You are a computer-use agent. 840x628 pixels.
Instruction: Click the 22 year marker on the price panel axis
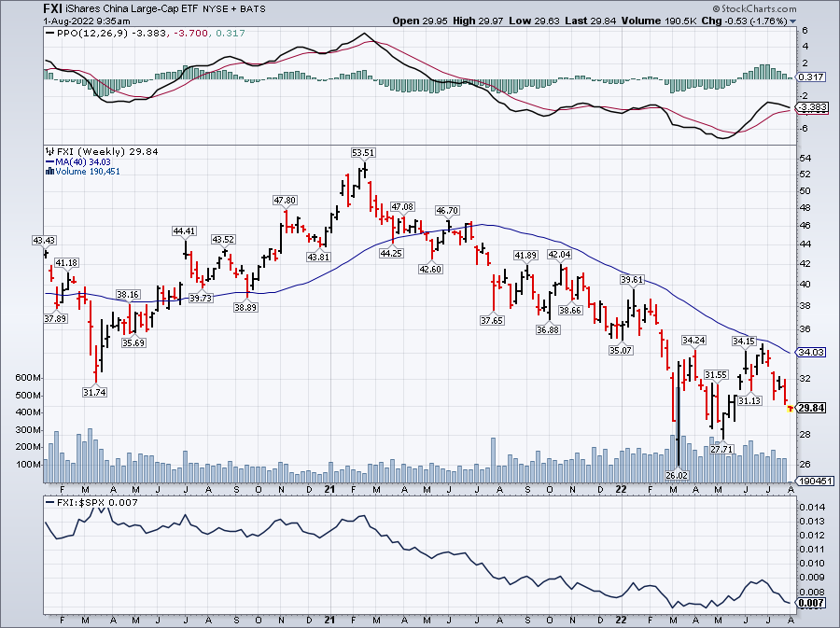click(x=622, y=489)
